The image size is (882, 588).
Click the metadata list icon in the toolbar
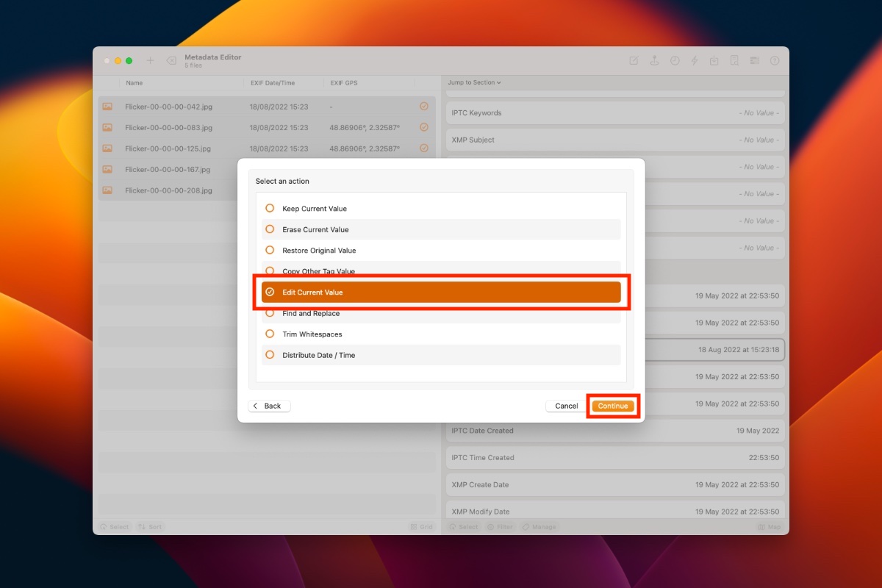pyautogui.click(x=755, y=61)
